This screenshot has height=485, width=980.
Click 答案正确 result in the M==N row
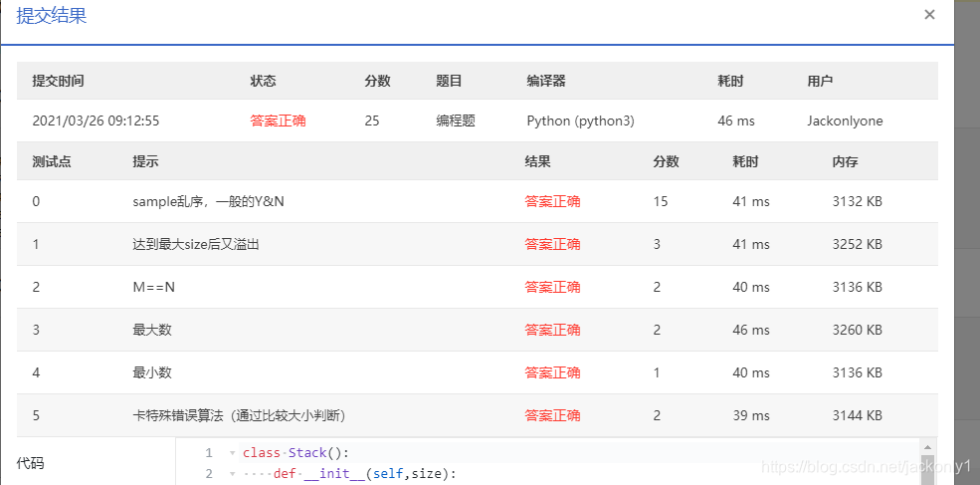click(x=552, y=287)
